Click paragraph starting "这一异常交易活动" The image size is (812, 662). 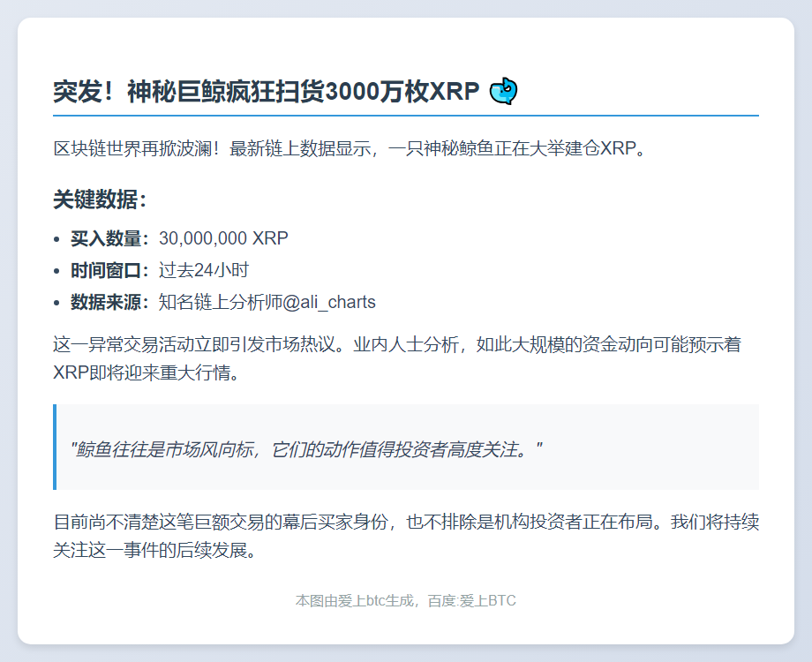pyautogui.click(x=397, y=358)
